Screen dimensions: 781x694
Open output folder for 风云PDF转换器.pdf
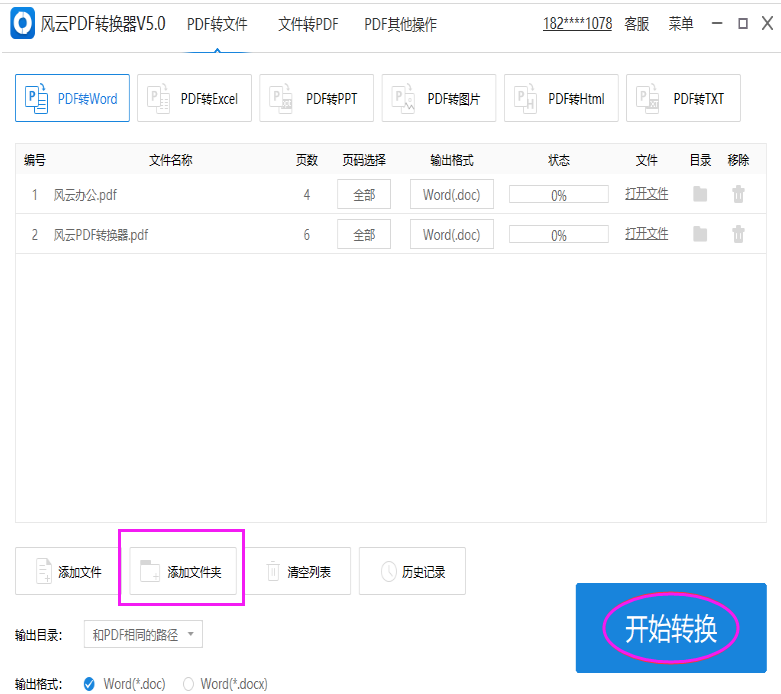[x=700, y=234]
